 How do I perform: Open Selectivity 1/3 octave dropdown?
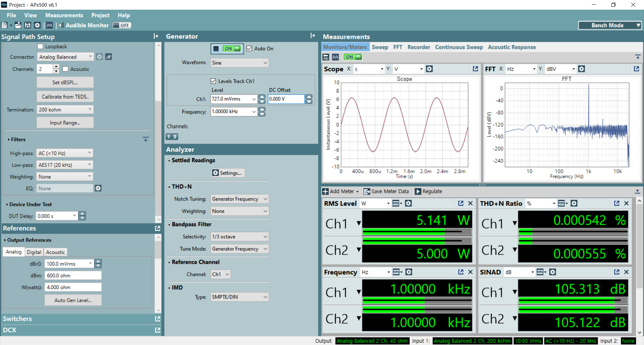(240, 236)
